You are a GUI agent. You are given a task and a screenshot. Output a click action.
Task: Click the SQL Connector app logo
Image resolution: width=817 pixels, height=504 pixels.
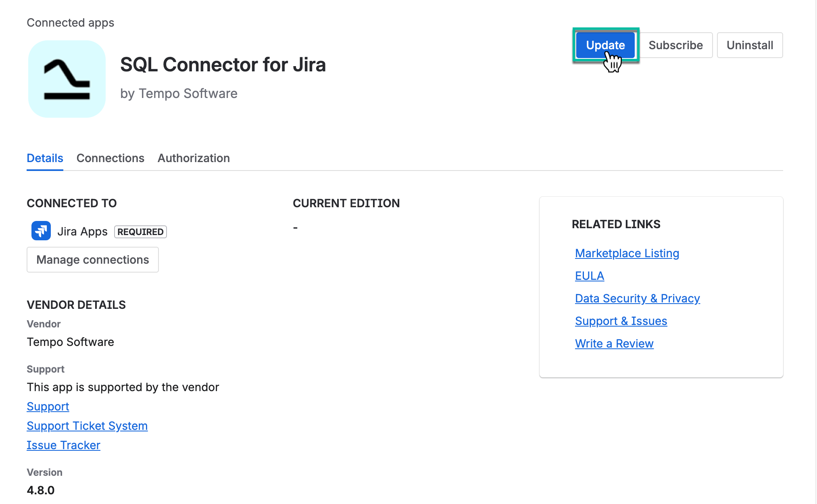click(x=67, y=79)
